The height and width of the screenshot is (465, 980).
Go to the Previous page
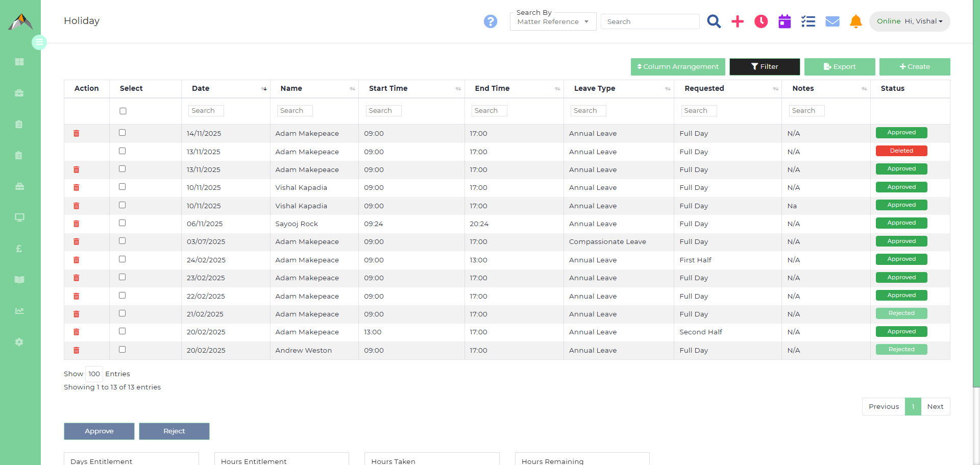point(884,406)
